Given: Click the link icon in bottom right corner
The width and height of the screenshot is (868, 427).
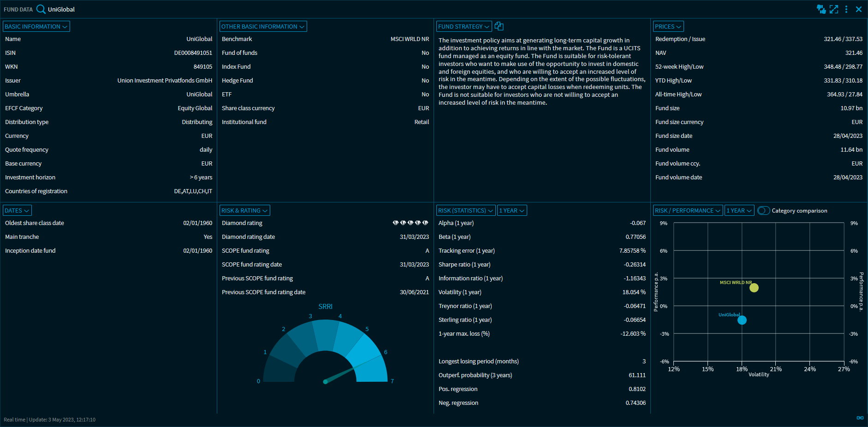Looking at the screenshot, I should pyautogui.click(x=860, y=418).
